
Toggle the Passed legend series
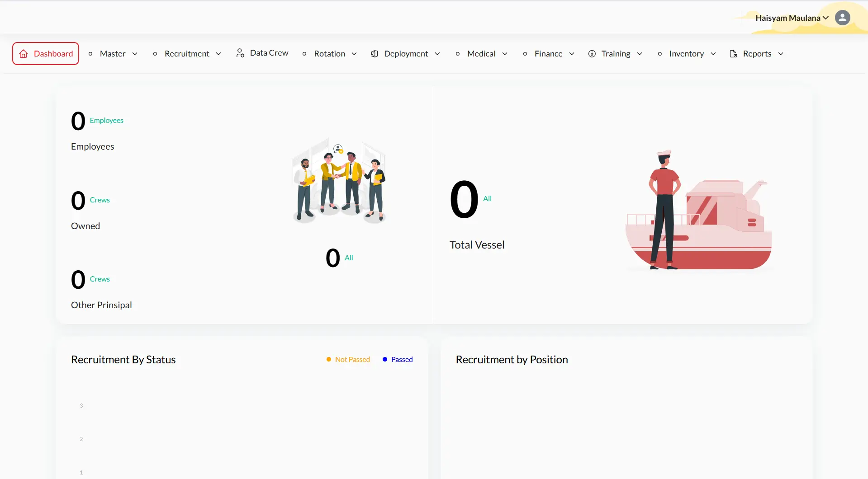(x=402, y=359)
